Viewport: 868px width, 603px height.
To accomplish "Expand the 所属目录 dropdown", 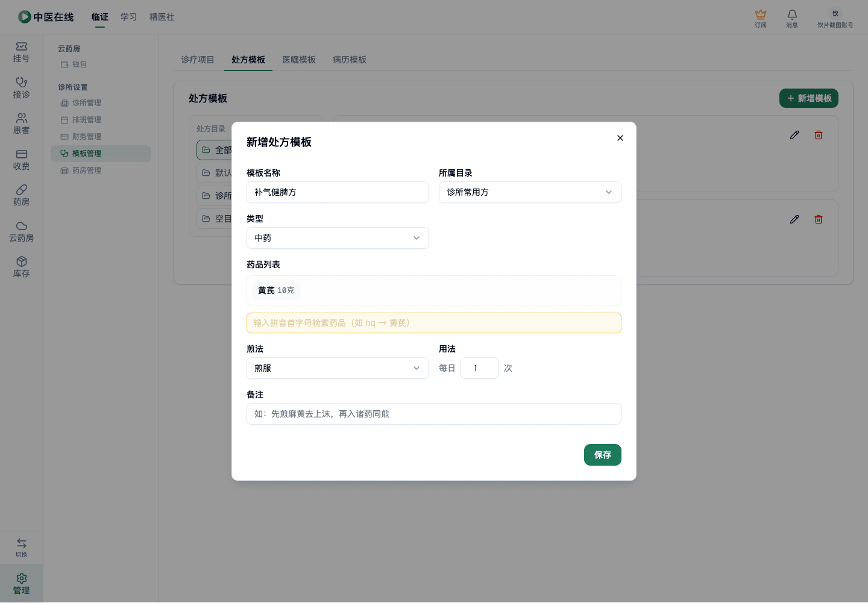I will [x=530, y=192].
